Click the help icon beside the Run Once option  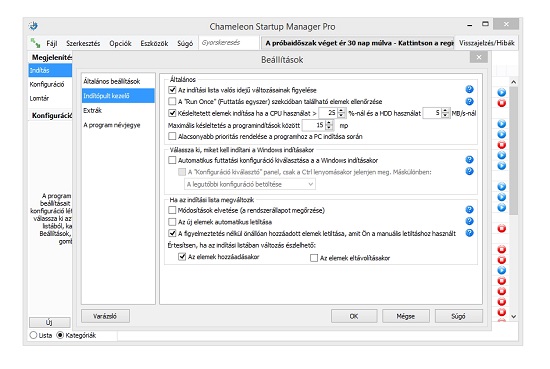point(469,101)
